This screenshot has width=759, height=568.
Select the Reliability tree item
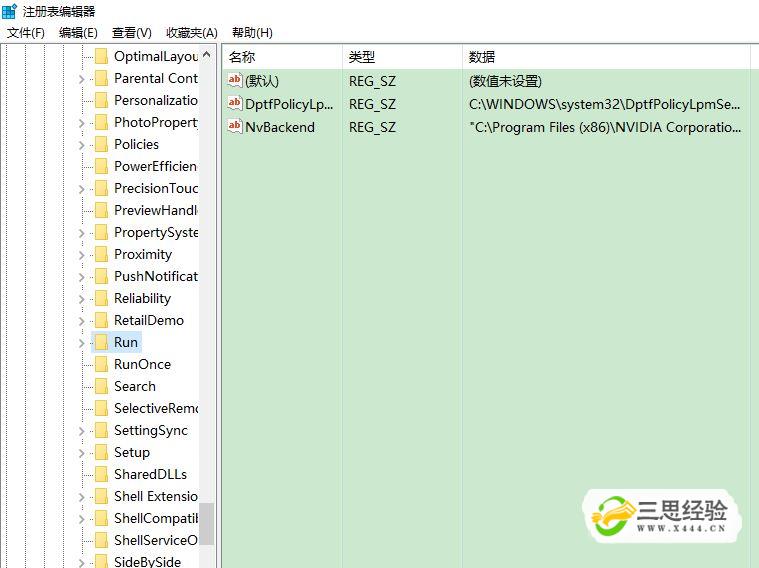pos(142,298)
